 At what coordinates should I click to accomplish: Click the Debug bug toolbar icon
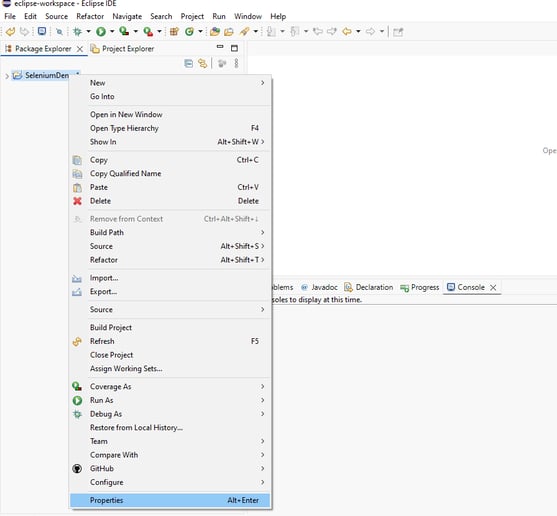click(77, 32)
